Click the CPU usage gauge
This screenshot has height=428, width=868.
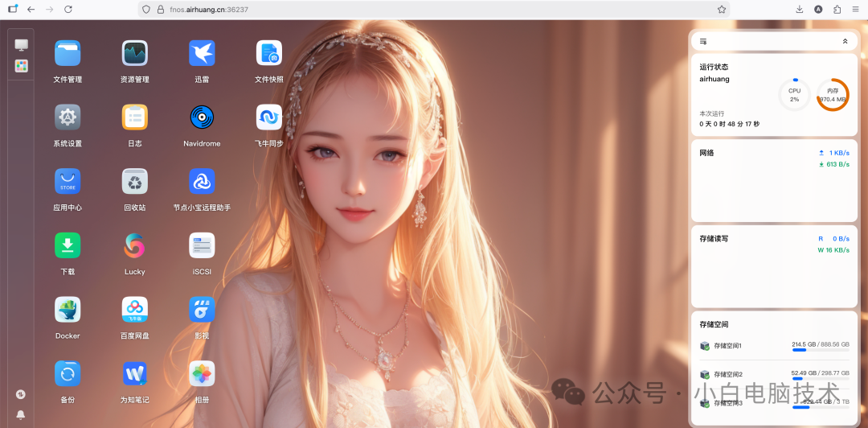[794, 95]
